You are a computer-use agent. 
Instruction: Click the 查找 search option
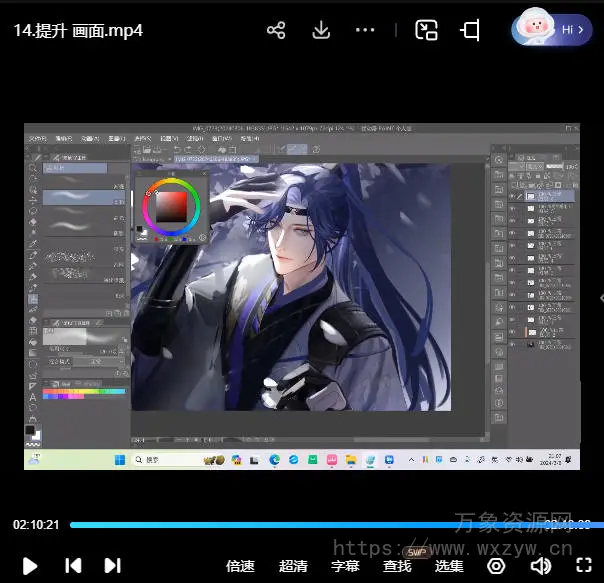[397, 566]
